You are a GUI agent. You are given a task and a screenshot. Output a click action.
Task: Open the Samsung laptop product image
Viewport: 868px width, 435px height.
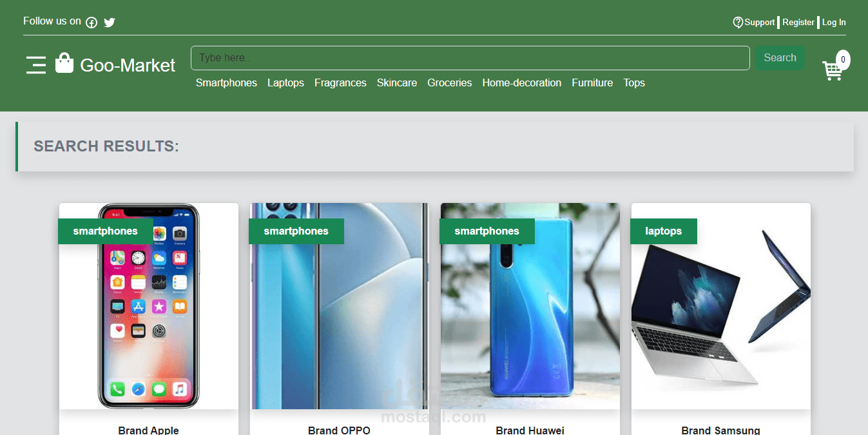(721, 306)
